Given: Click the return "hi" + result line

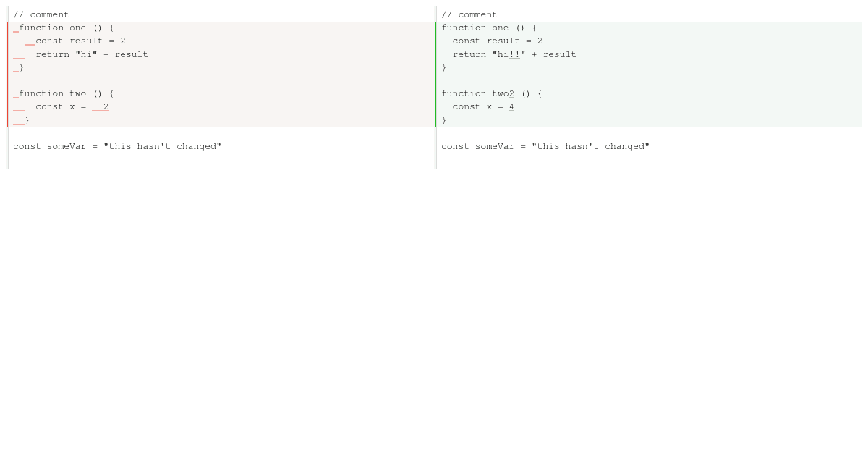Looking at the screenshot, I should click(92, 54).
